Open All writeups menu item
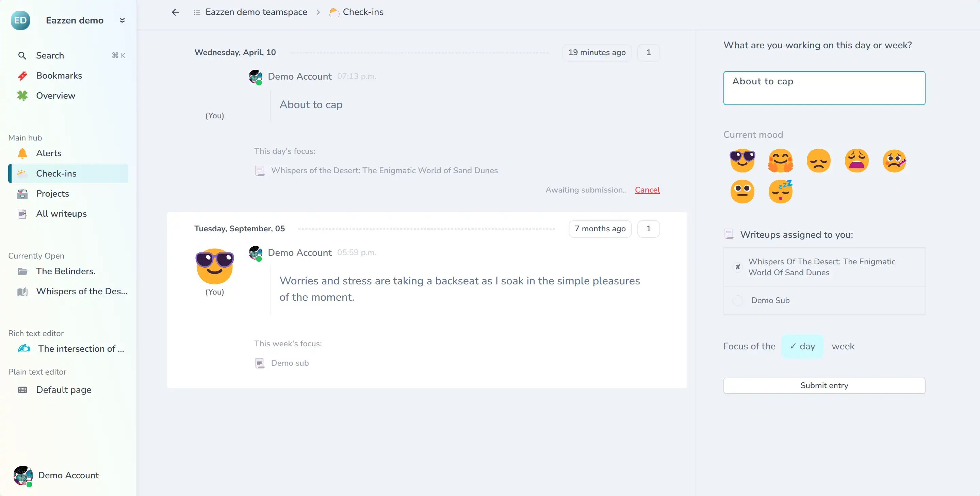This screenshot has width=980, height=496. [61, 214]
